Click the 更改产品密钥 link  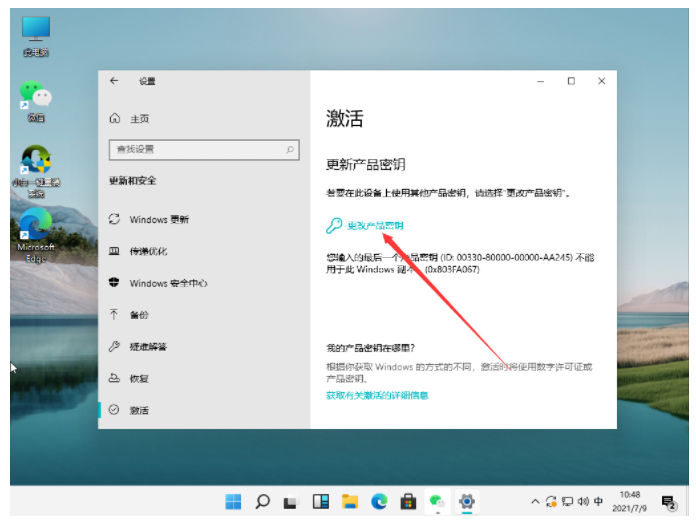374,226
